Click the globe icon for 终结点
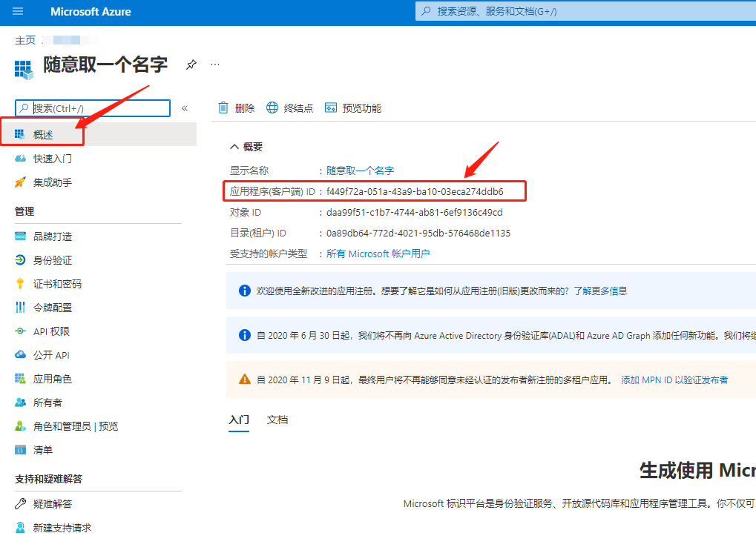This screenshot has width=756, height=553. pyautogui.click(x=272, y=108)
